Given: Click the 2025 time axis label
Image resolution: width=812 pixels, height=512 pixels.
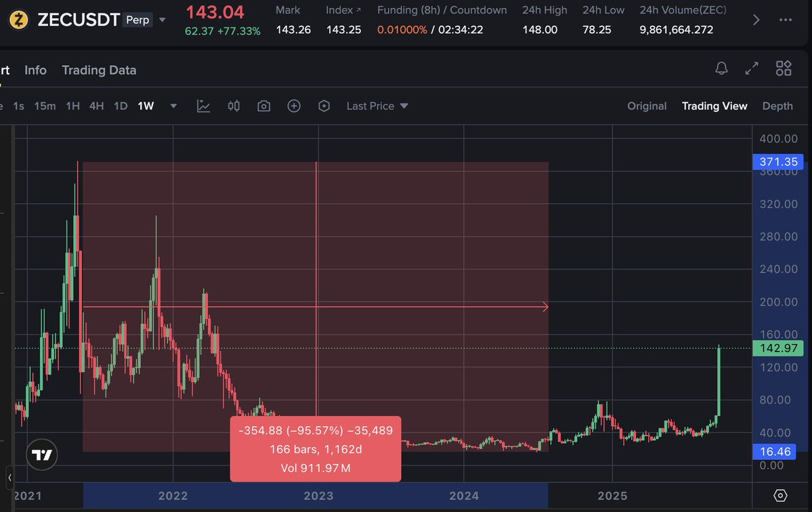Looking at the screenshot, I should point(612,496).
